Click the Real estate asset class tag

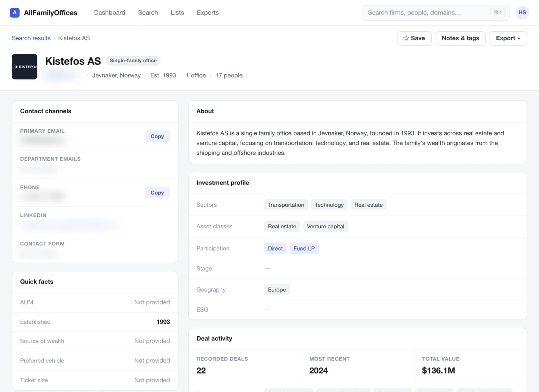pos(282,226)
